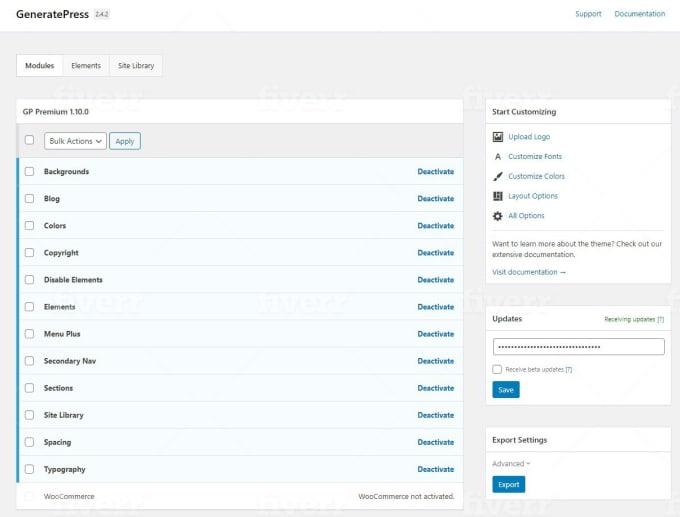Click the Layout Options icon
This screenshot has height=517, width=680.
498,196
